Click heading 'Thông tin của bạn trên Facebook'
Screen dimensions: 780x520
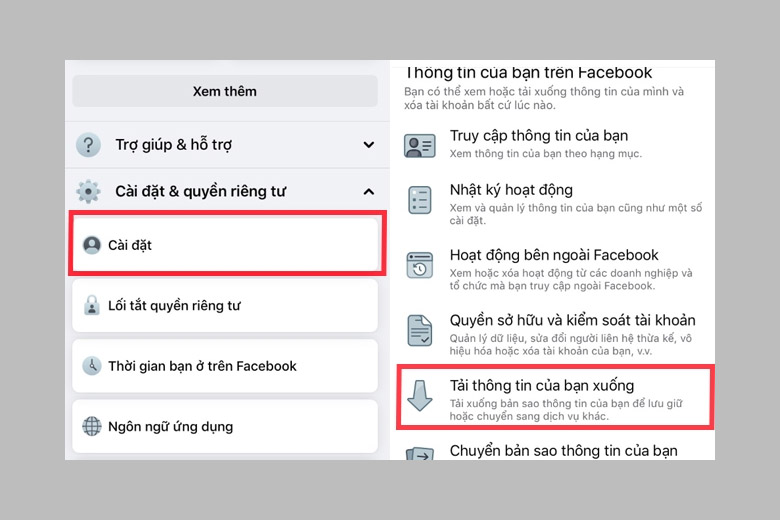pyautogui.click(x=528, y=73)
